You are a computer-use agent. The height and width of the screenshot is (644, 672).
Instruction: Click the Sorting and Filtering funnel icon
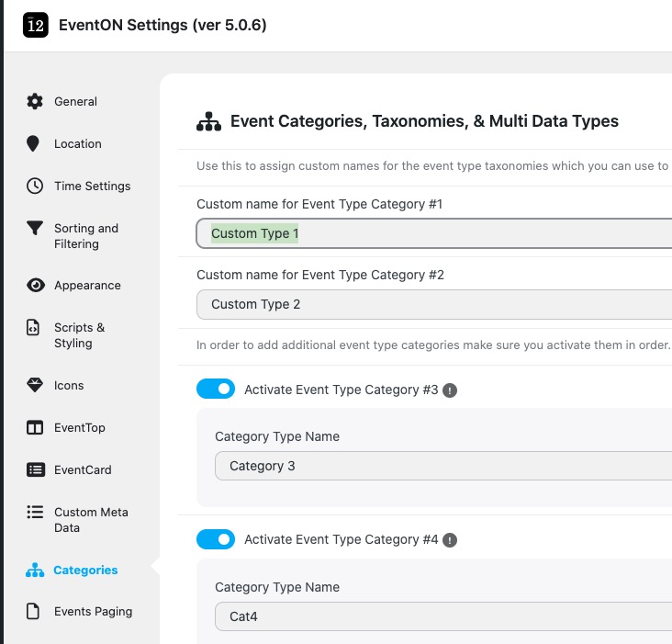35,229
